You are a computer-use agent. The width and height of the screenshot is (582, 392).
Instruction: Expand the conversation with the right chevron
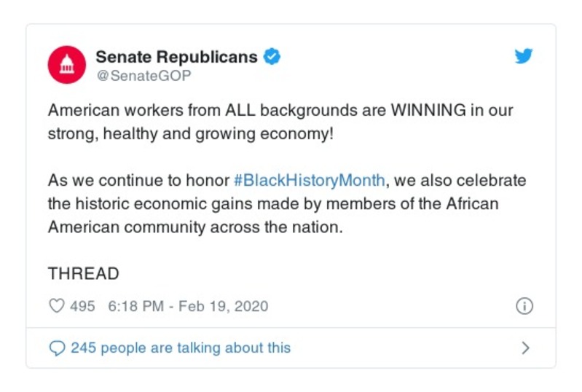point(525,348)
